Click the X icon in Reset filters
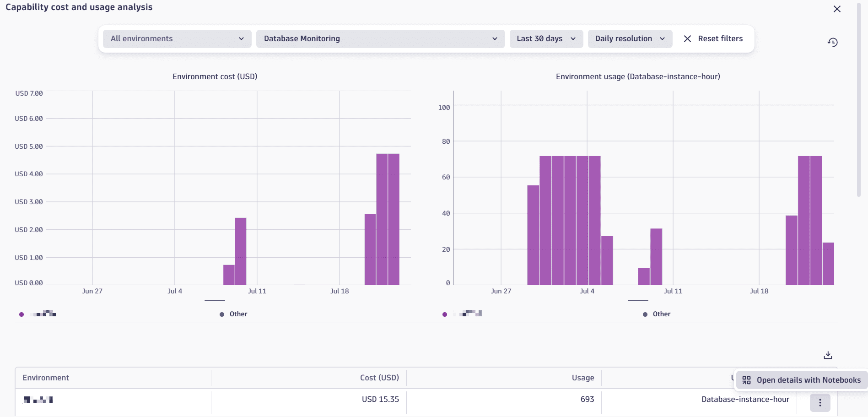The height and width of the screenshot is (417, 868). (687, 39)
